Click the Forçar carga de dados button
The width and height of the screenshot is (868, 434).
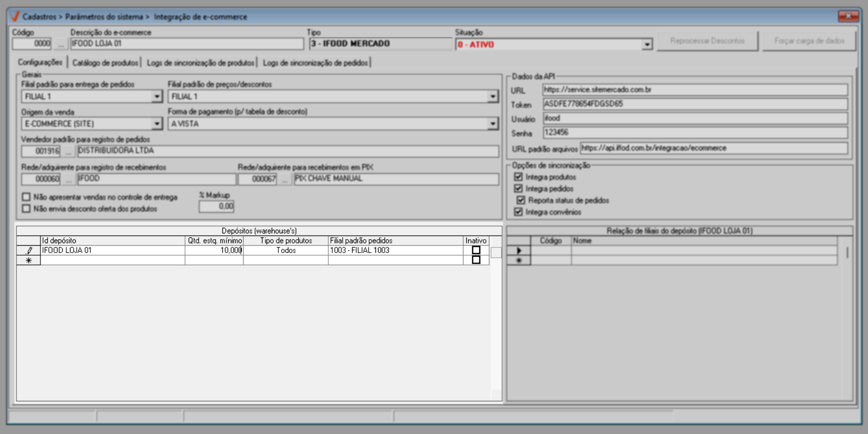click(809, 41)
